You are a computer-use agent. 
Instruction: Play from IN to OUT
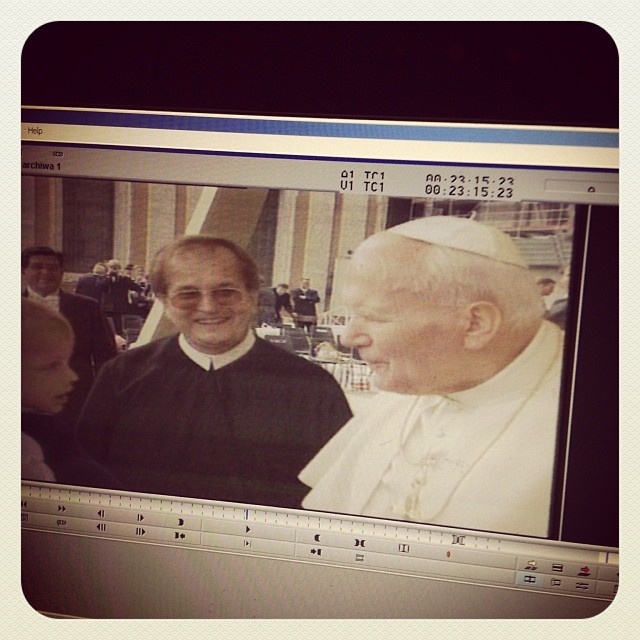point(247,543)
